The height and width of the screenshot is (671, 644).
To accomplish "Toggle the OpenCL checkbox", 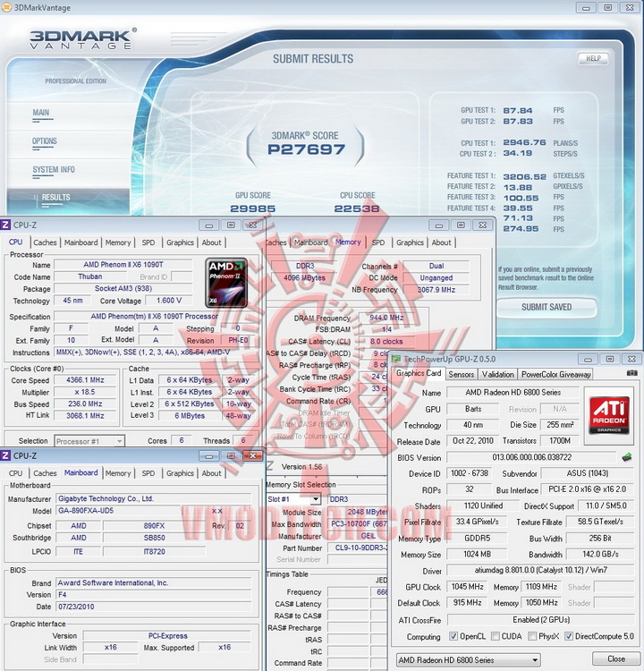I will pos(453,636).
